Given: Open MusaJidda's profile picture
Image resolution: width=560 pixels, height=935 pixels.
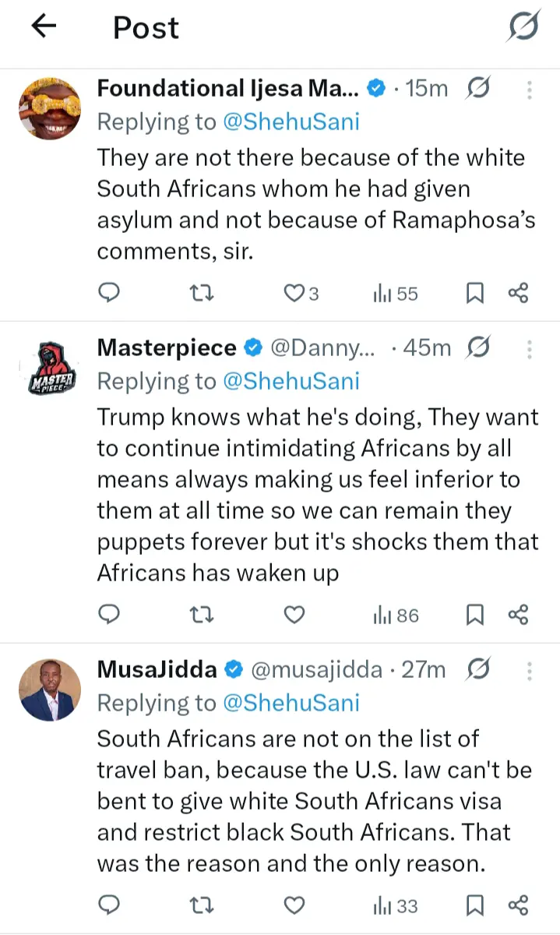Looking at the screenshot, I should pos(50,690).
